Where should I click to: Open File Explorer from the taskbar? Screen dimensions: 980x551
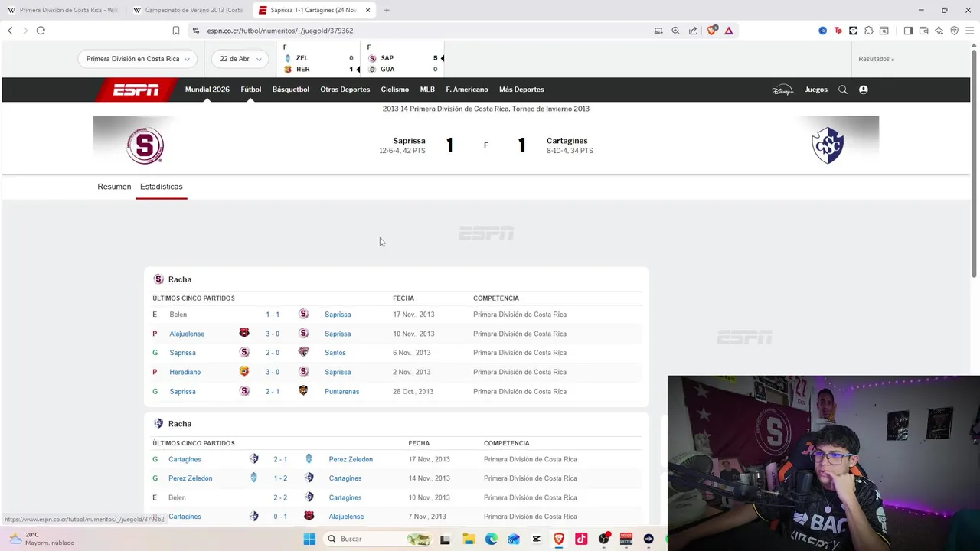(x=469, y=539)
